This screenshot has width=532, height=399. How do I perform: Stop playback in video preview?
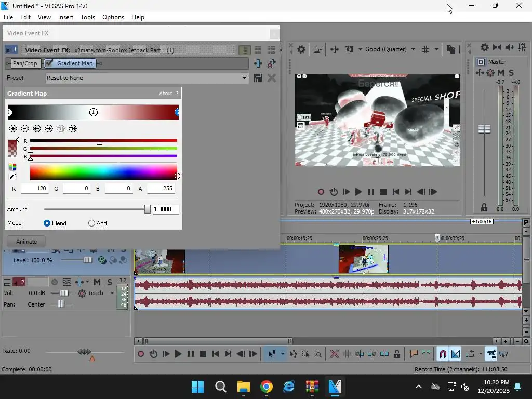coord(383,192)
